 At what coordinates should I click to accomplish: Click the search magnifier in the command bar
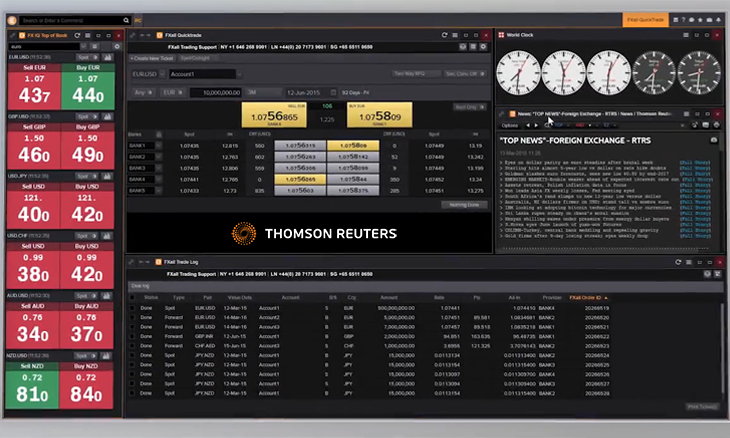125,18
